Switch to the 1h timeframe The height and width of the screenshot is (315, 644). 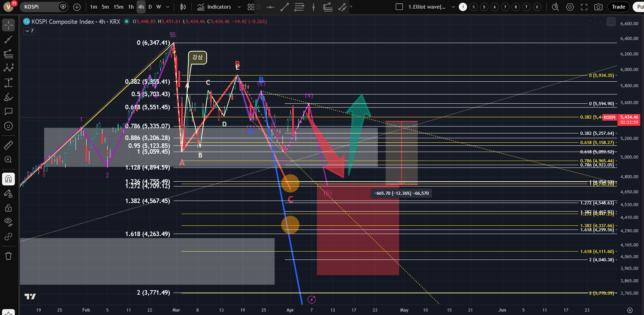click(x=131, y=7)
